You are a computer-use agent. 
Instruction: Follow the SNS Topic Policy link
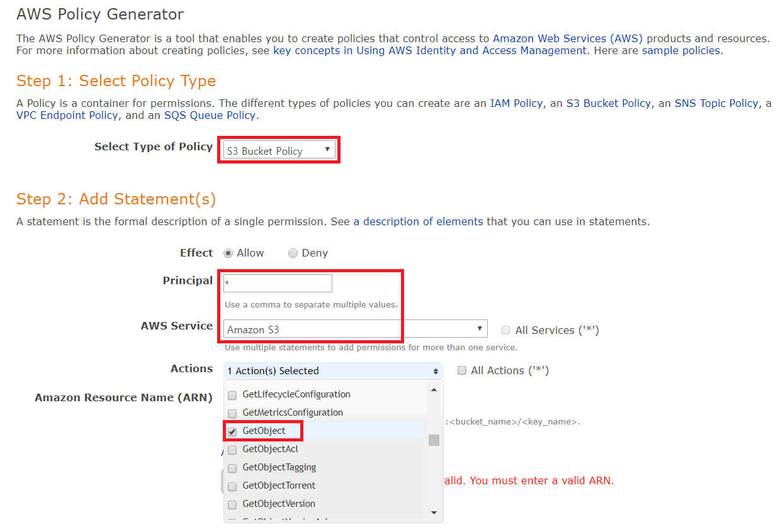(x=716, y=103)
